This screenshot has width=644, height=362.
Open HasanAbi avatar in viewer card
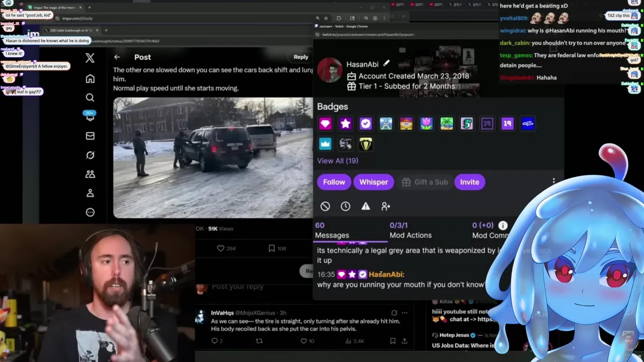(330, 70)
